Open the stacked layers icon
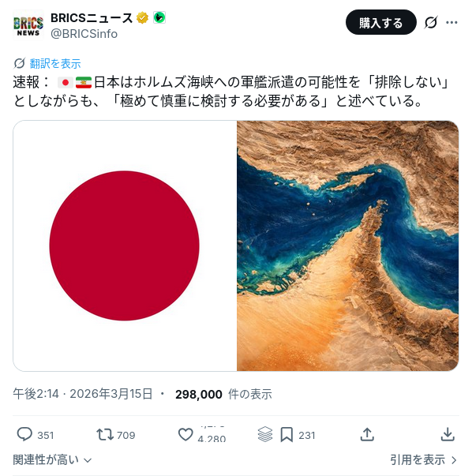Viewport: 472px width, 476px height. pyautogui.click(x=265, y=434)
